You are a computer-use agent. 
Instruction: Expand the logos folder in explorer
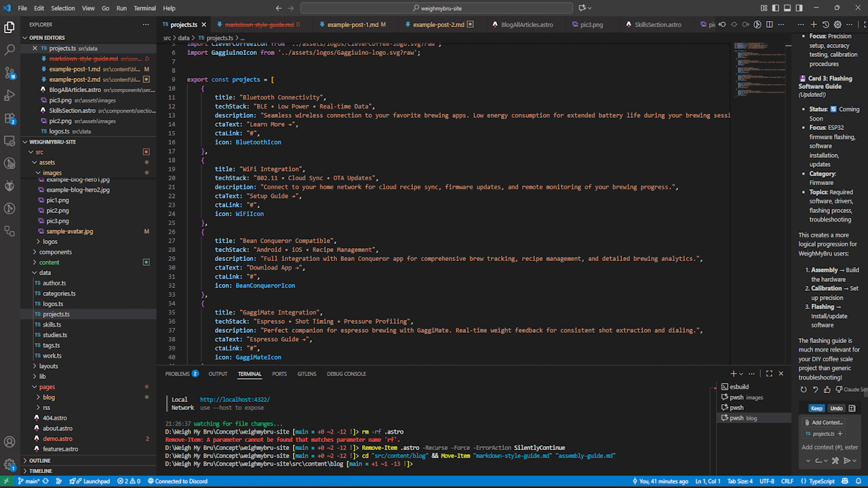[x=50, y=241]
